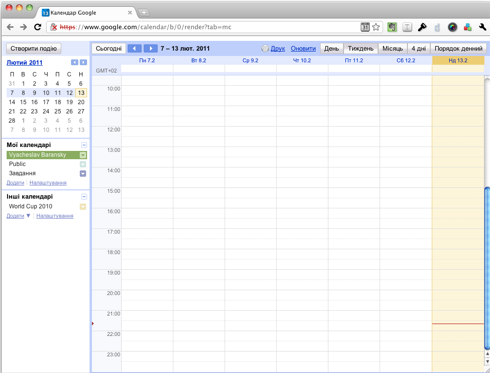Open Vyacheslav Baransky calendar options dropdown
490x373 pixels.
pos(83,155)
